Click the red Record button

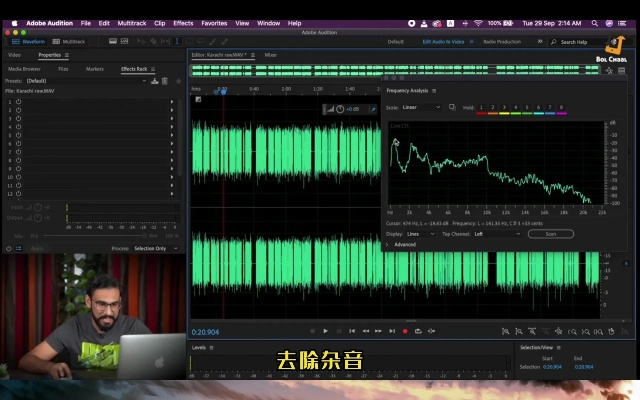click(x=405, y=331)
